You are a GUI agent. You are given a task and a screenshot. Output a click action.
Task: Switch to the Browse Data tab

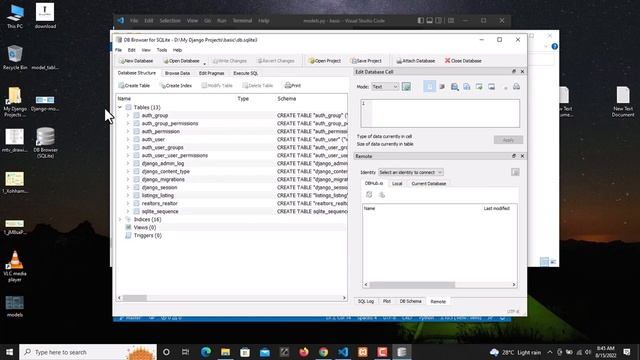[x=177, y=73]
